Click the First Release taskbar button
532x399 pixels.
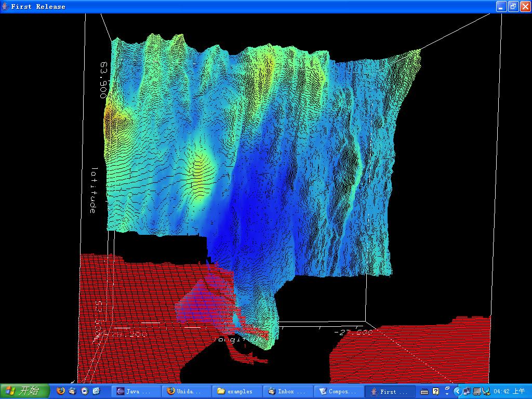click(x=390, y=391)
